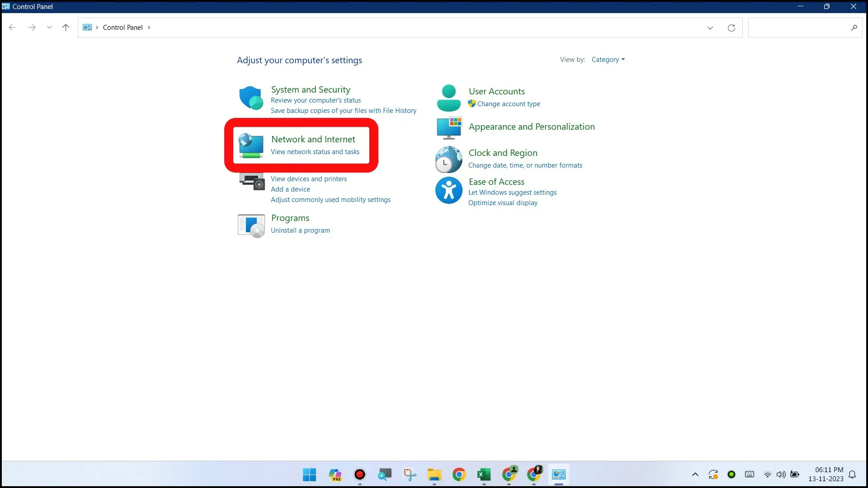Click the Up navigation button

[66, 28]
